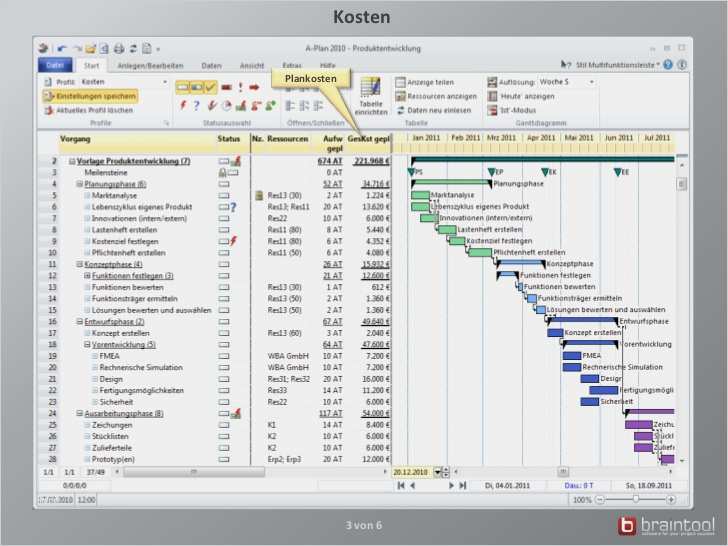Click the 'Ressourcen anzeigen' icon
The image size is (728, 546).
[x=401, y=96]
